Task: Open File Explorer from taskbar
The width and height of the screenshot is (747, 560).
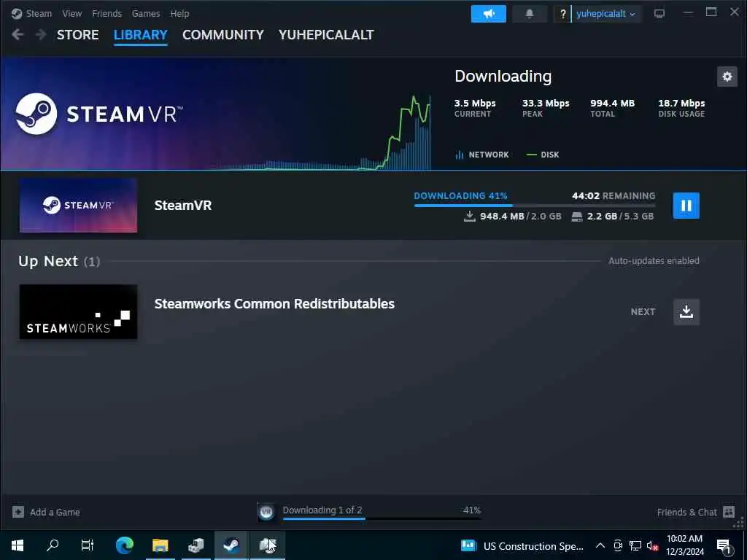Action: pyautogui.click(x=160, y=545)
